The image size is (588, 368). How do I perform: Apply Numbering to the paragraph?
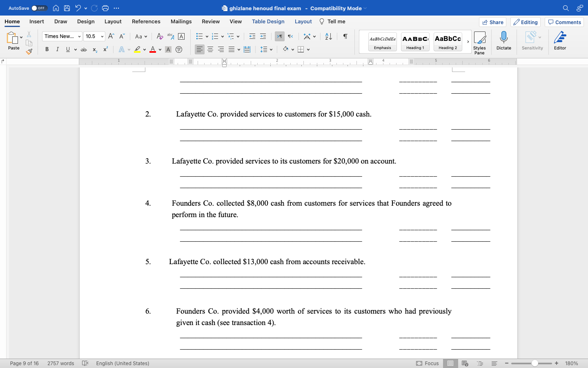point(214,36)
